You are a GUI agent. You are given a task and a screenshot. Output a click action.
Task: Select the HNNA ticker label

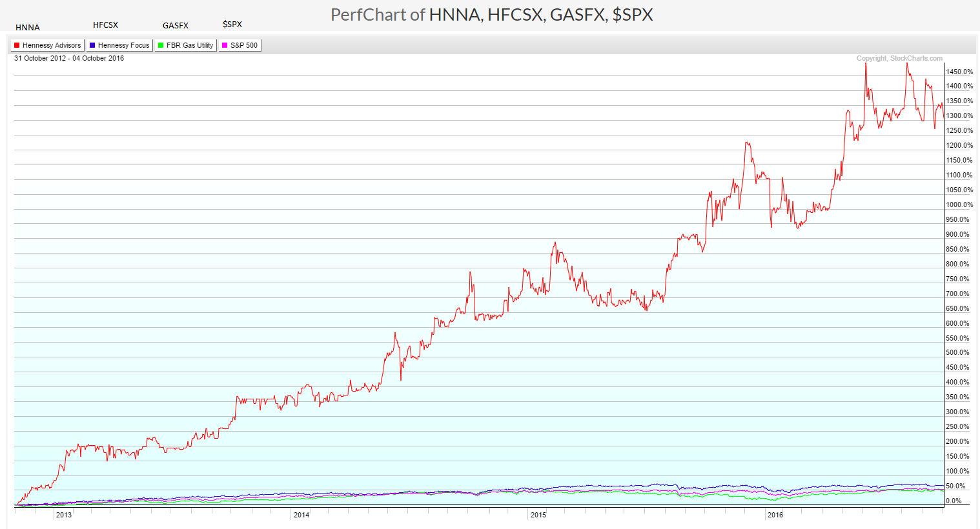click(x=28, y=27)
